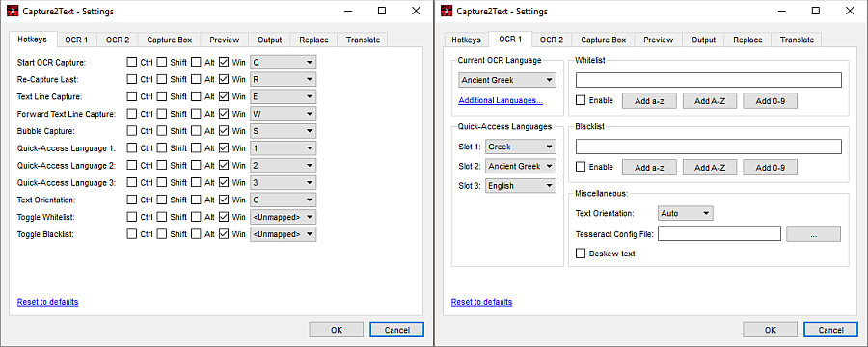Click OK in the OCR 1 window
Viewport: 868px width, 347px height.
771,330
